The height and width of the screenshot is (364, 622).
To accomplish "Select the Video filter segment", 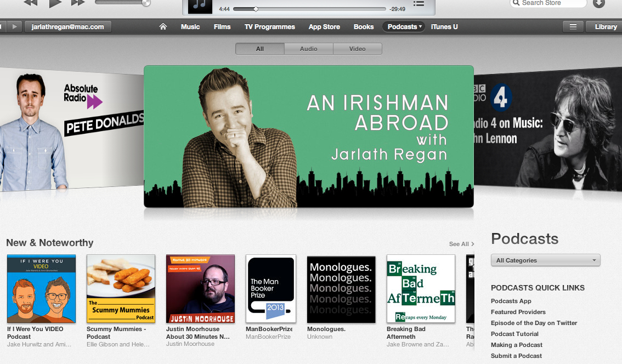I will coord(358,49).
